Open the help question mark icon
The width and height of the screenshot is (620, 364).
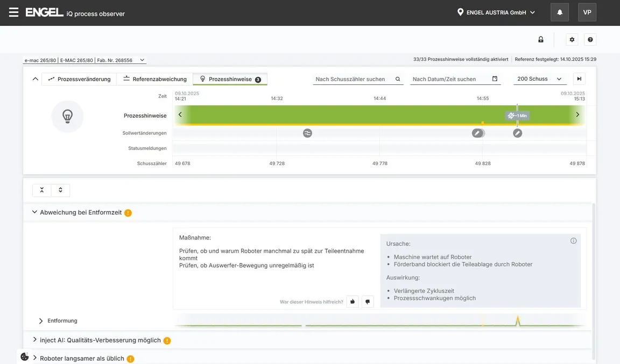pos(590,40)
